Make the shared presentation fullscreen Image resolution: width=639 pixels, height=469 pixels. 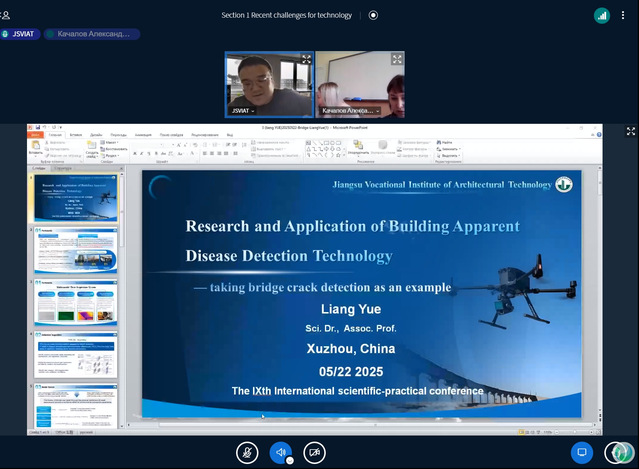point(630,131)
